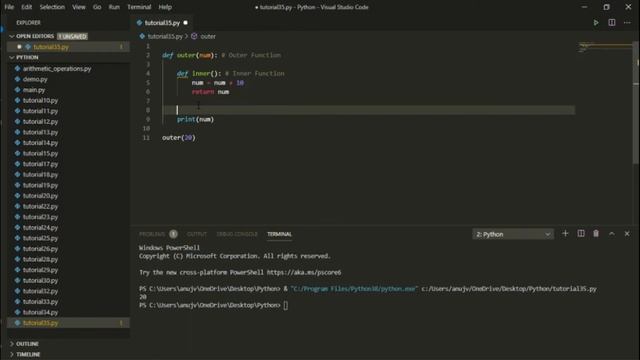This screenshot has width=640, height=360.
Task: Click the editor minimap preview
Action: 605,47
